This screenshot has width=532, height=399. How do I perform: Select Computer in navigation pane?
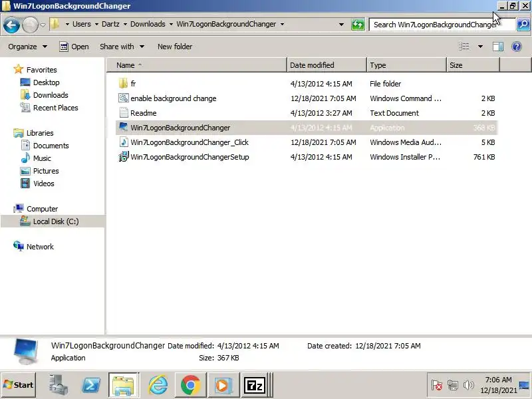point(36,209)
